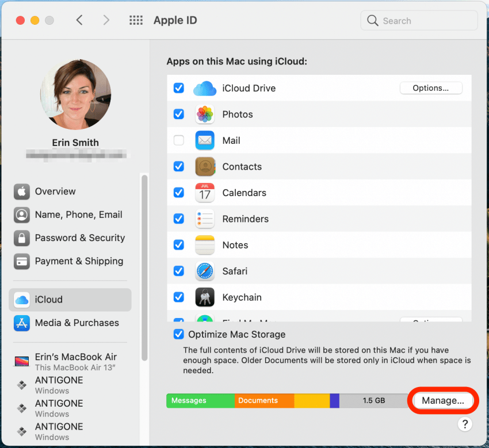The height and width of the screenshot is (448, 489).
Task: Toggle the Calendars checkbox
Action: pyautogui.click(x=179, y=193)
